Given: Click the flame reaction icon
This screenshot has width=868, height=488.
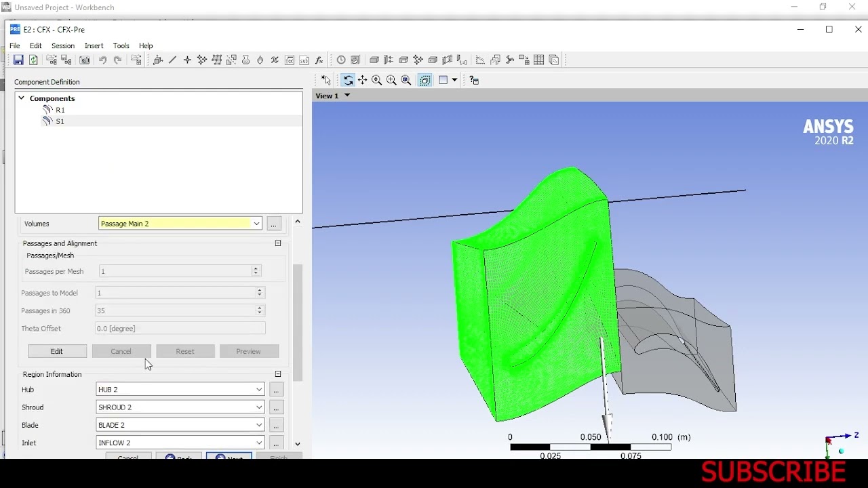Looking at the screenshot, I should coord(260,60).
